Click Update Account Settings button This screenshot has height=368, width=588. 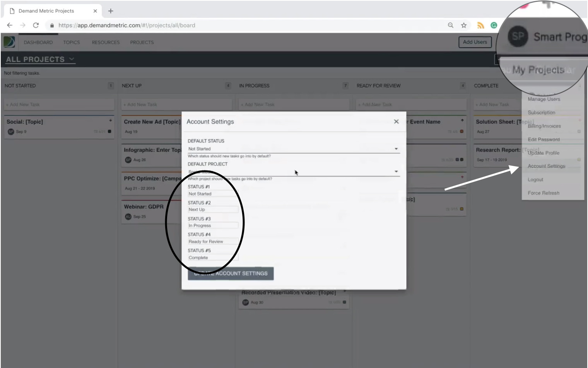click(231, 273)
